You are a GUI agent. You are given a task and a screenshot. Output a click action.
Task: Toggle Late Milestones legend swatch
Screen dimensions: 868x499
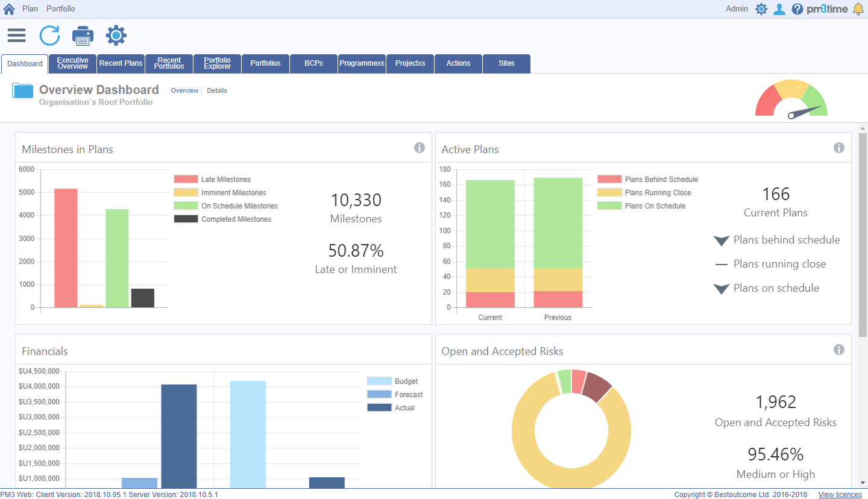click(x=186, y=179)
